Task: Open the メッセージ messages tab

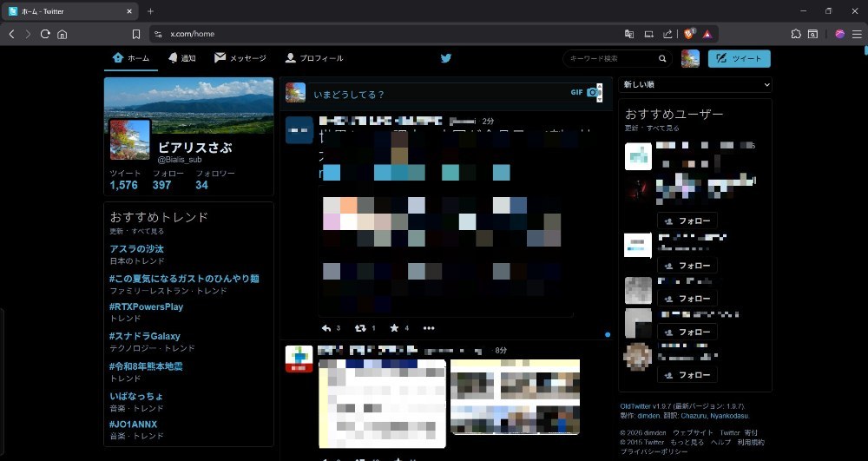Action: [240, 58]
